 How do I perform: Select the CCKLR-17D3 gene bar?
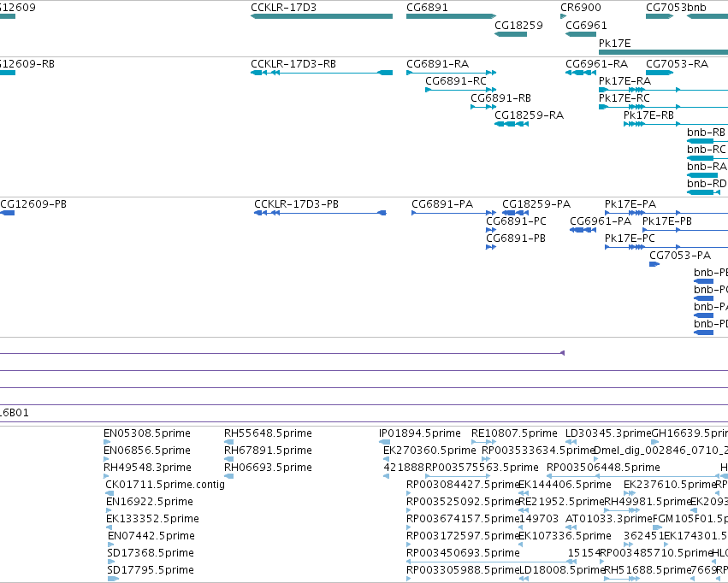322,16
